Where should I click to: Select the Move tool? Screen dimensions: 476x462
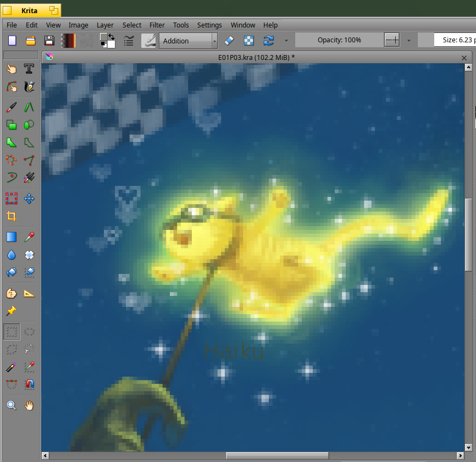29,199
